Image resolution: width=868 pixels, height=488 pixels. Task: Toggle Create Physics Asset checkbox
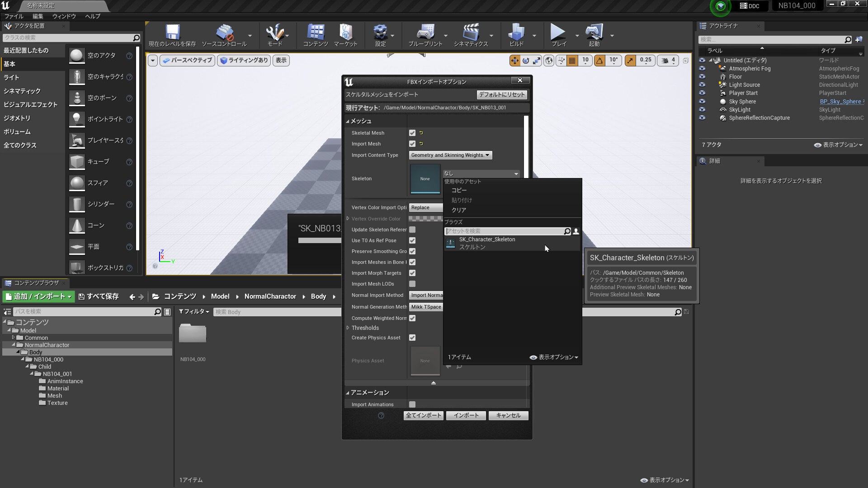[x=412, y=338]
